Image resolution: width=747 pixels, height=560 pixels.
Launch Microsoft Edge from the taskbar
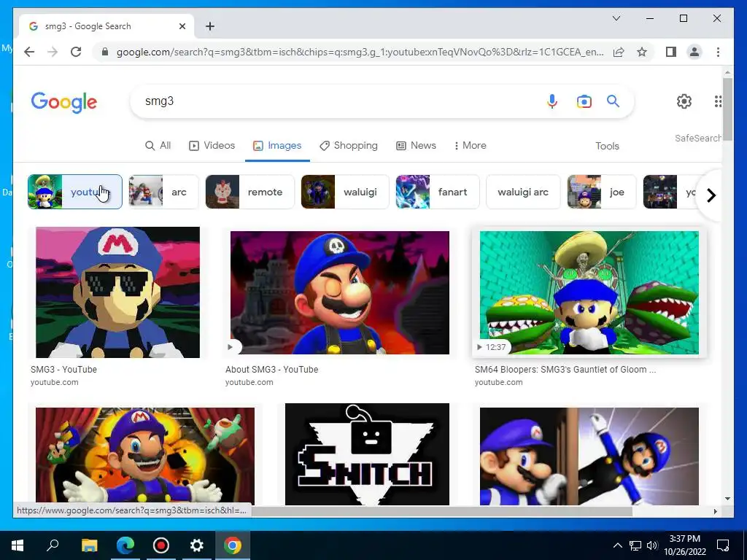(x=125, y=545)
